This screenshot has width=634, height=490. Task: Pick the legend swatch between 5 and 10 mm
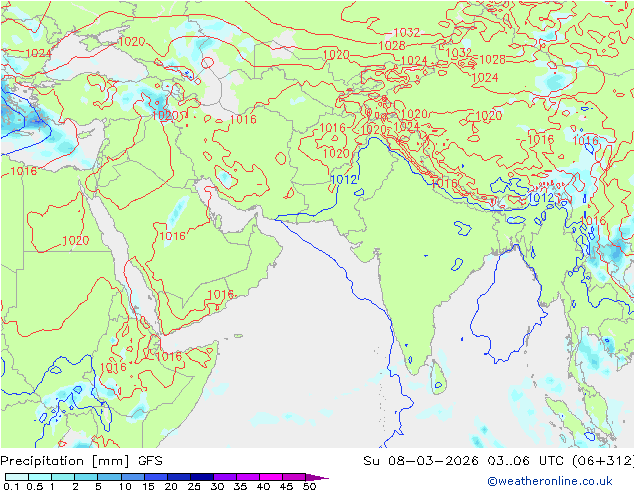[109, 477]
